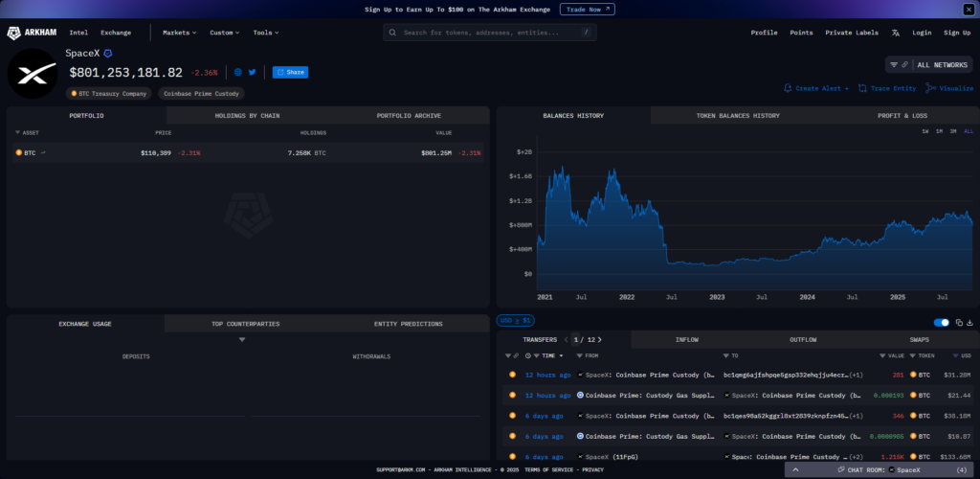Viewport: 980px width, 479px height.
Task: Switch to Profit & Loss tab
Action: pyautogui.click(x=902, y=116)
